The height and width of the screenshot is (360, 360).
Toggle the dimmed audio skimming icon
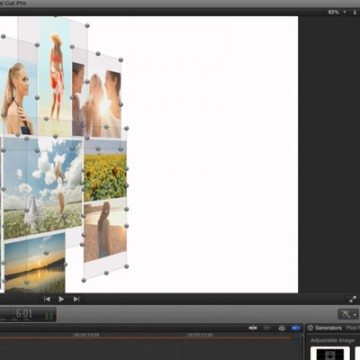pyautogui.click(x=267, y=328)
